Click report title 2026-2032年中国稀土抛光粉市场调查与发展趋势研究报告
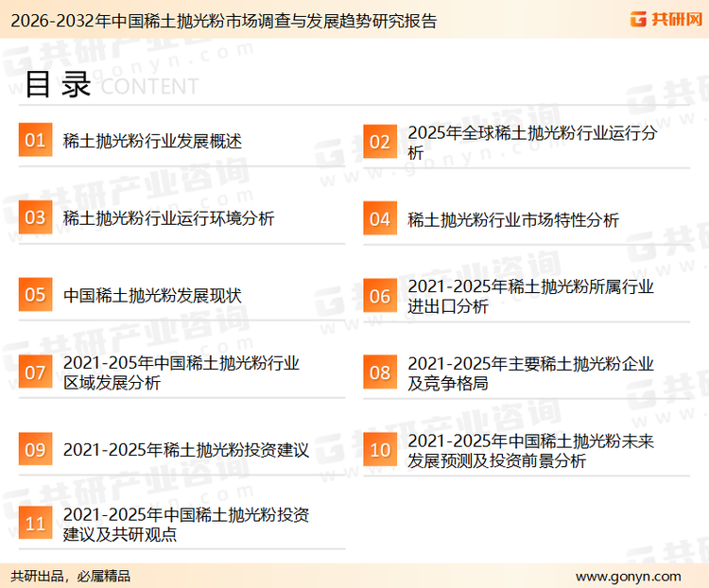This screenshot has width=709, height=588. pos(224,21)
